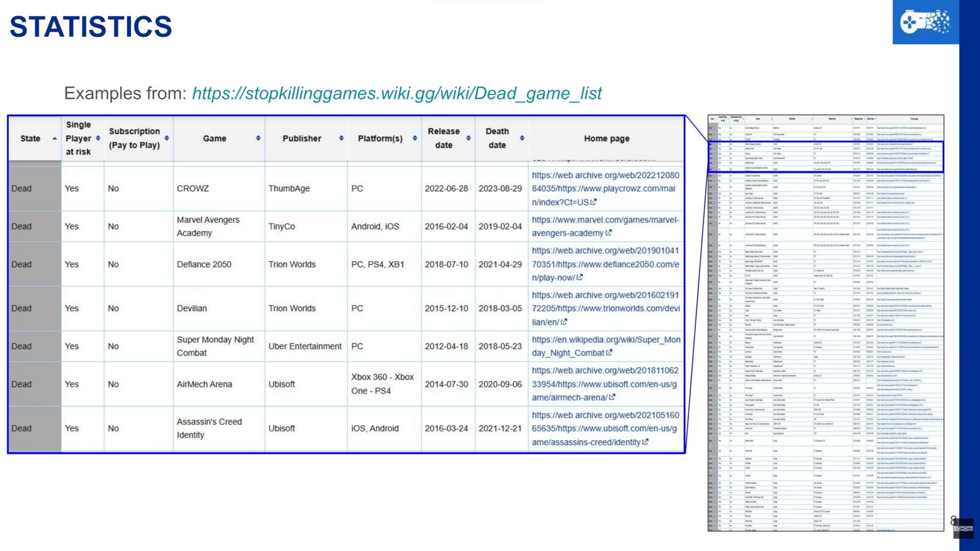Click external link icon for Assassin's Creed Identity

[645, 442]
